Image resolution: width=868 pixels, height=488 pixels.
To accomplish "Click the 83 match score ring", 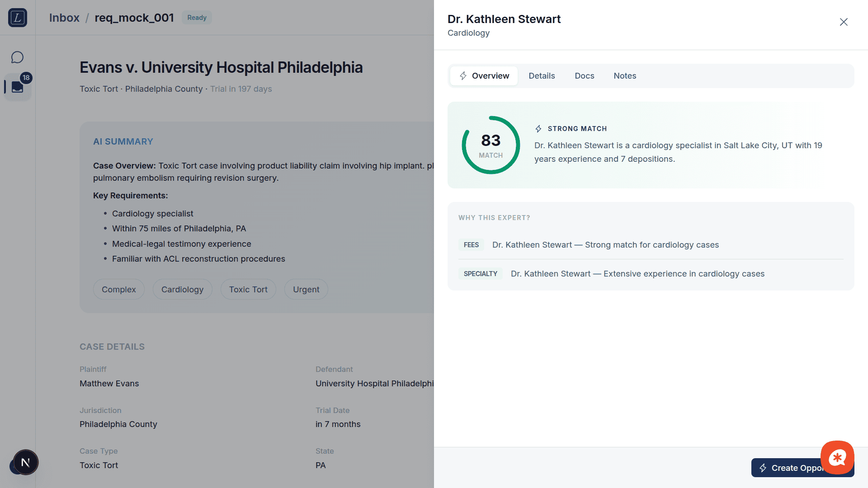I will pyautogui.click(x=491, y=145).
